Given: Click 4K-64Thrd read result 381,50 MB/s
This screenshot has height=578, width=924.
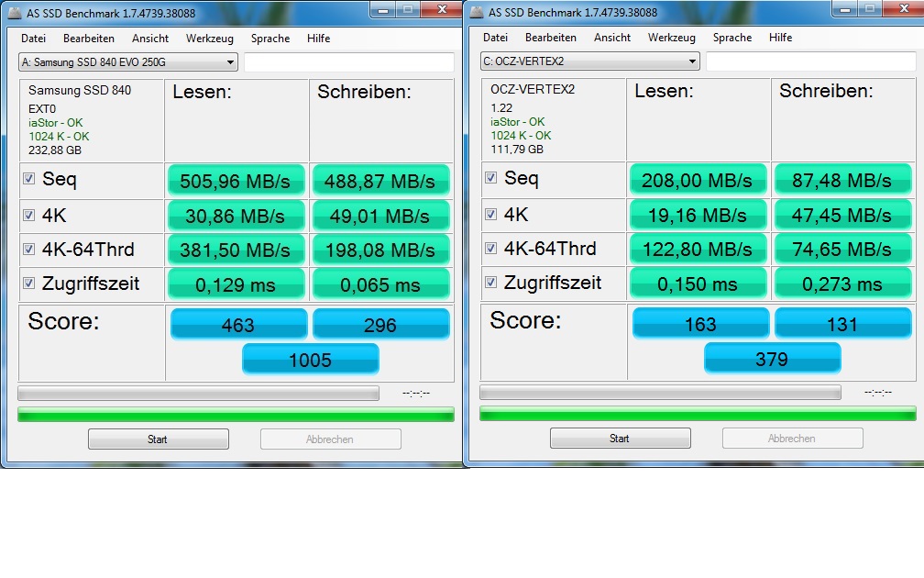Looking at the screenshot, I should click(x=236, y=250).
